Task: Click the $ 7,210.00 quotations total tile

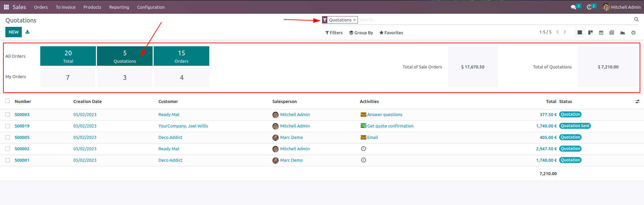Action: [x=608, y=67]
